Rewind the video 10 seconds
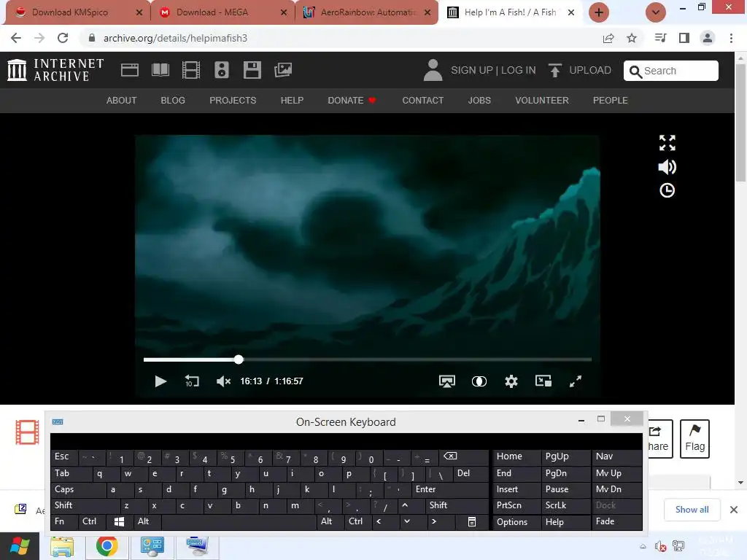Image resolution: width=747 pixels, height=560 pixels. click(x=192, y=381)
